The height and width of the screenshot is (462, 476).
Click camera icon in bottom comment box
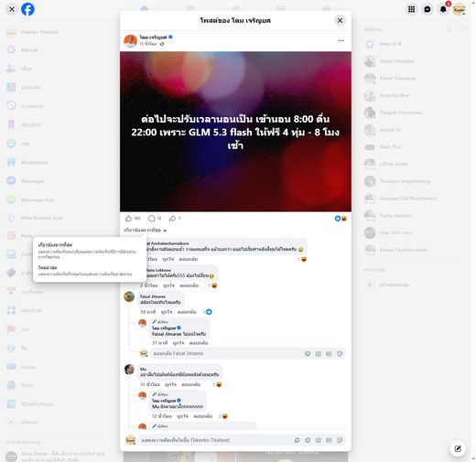(319, 440)
